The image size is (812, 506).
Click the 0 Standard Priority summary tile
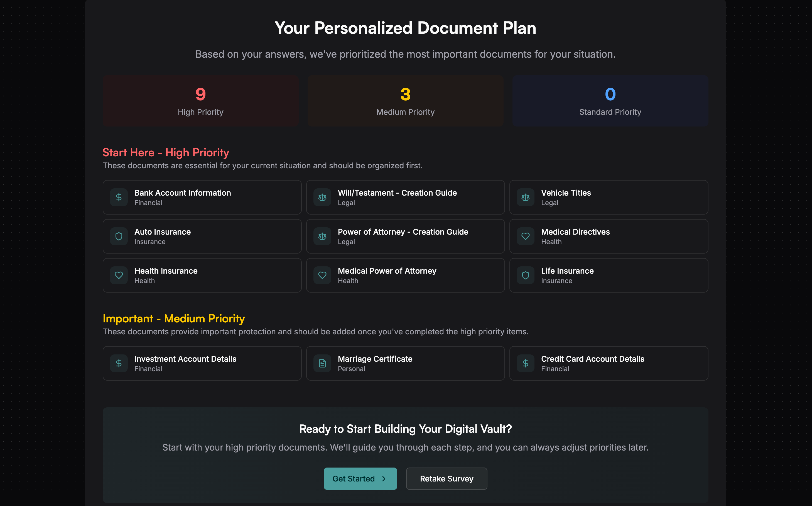coord(610,101)
